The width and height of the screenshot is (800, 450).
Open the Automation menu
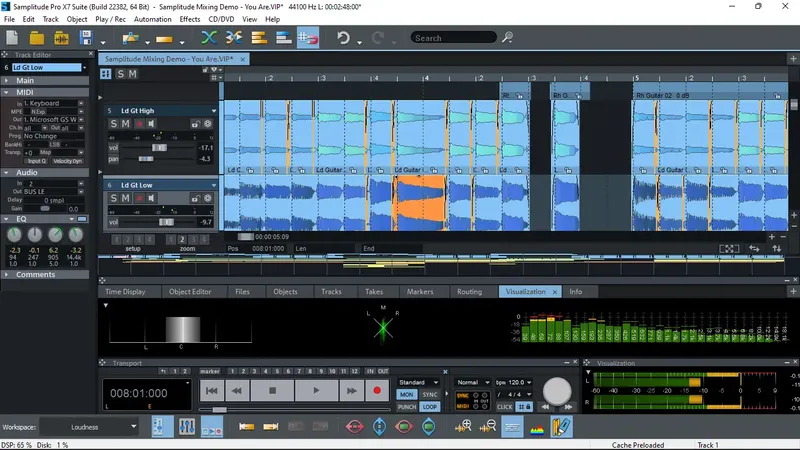click(x=153, y=19)
